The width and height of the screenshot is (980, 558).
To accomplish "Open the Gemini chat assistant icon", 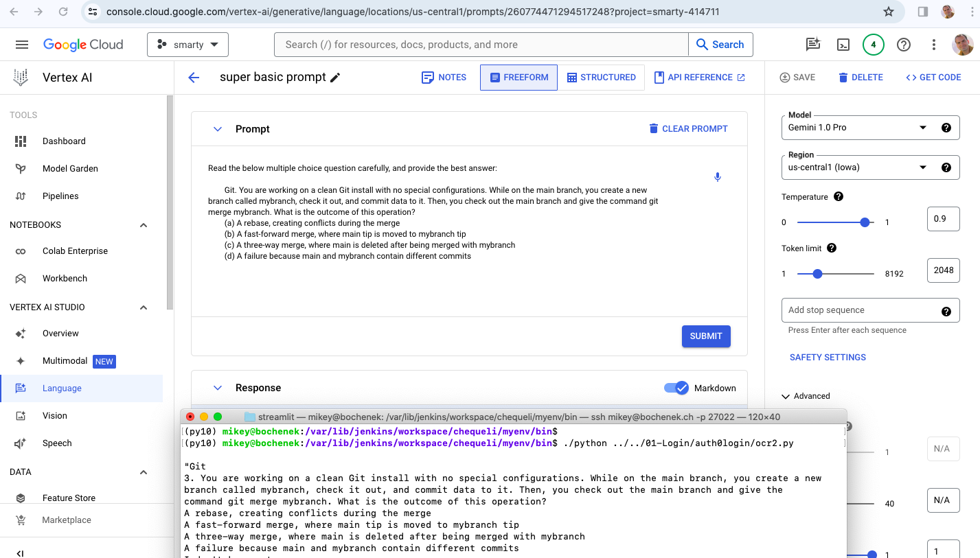I will [813, 45].
